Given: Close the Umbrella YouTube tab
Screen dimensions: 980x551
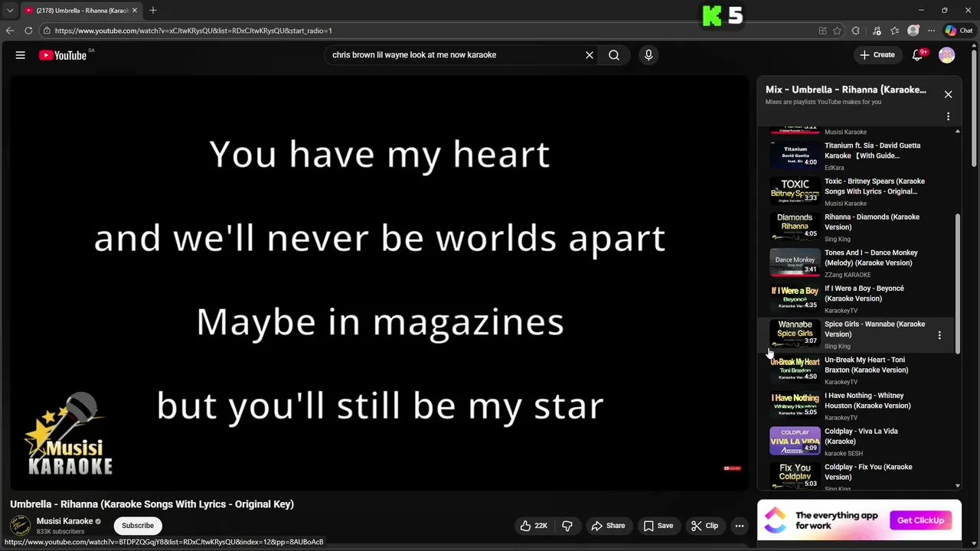Looking at the screenshot, I should point(135,10).
